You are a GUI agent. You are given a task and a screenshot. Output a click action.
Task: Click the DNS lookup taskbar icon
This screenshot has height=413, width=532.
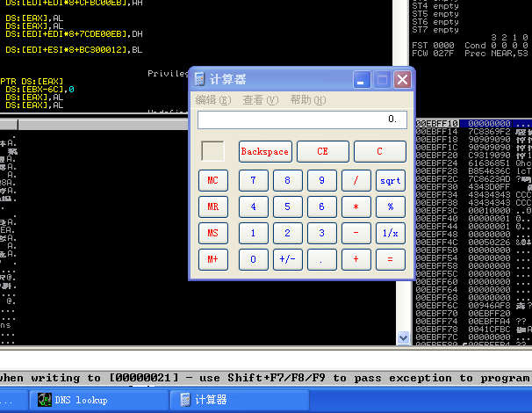point(45,400)
